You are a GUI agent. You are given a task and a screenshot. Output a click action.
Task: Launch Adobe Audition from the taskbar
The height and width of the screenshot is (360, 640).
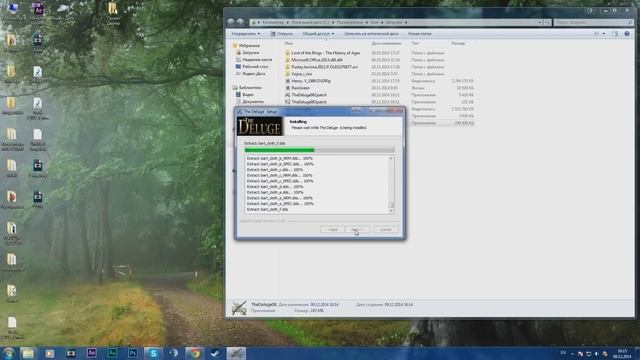tap(112, 353)
